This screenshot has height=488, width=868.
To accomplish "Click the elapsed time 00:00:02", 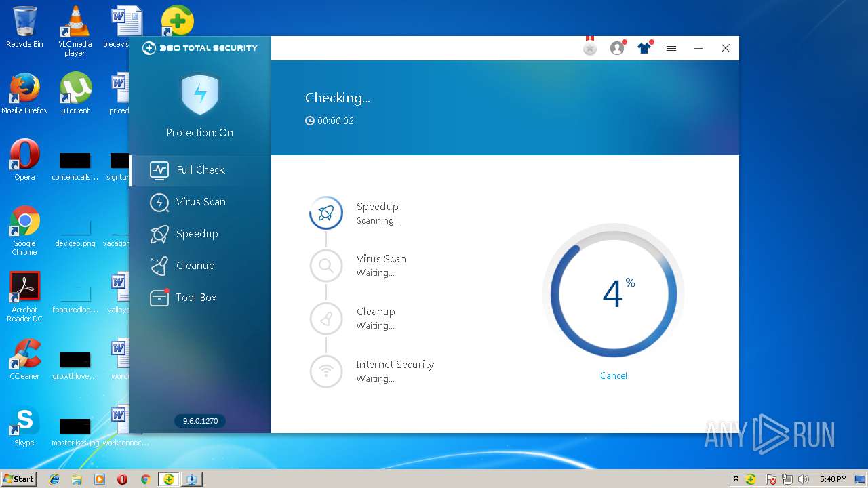I will tap(330, 121).
